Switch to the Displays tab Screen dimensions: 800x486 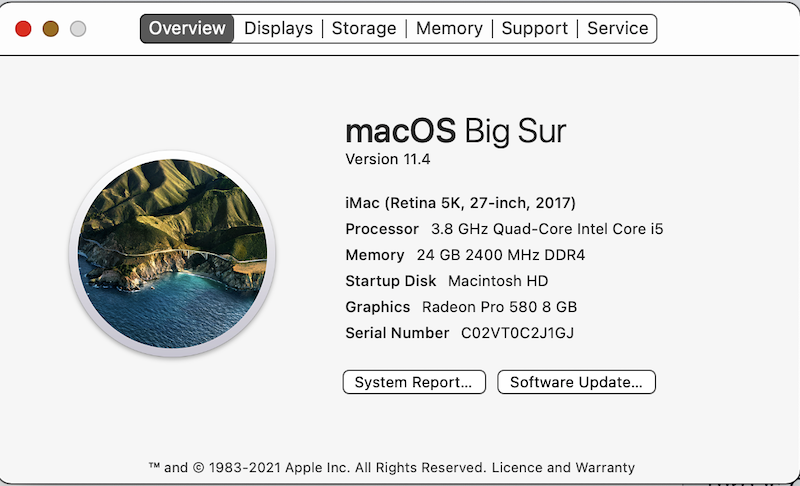(x=278, y=28)
